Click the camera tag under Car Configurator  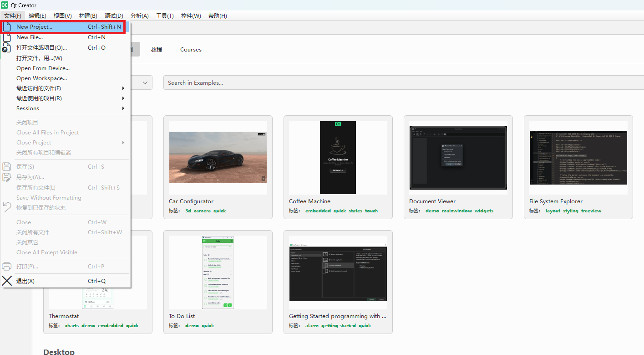pyautogui.click(x=203, y=211)
